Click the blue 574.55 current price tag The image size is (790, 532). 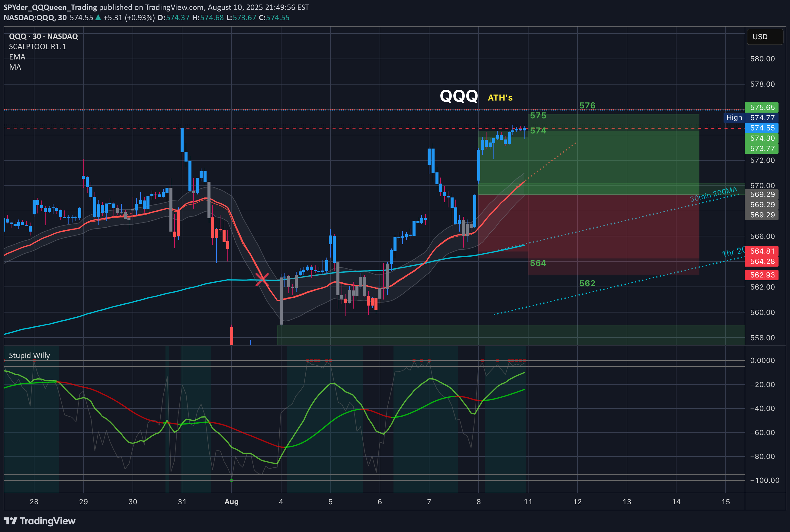pos(762,128)
